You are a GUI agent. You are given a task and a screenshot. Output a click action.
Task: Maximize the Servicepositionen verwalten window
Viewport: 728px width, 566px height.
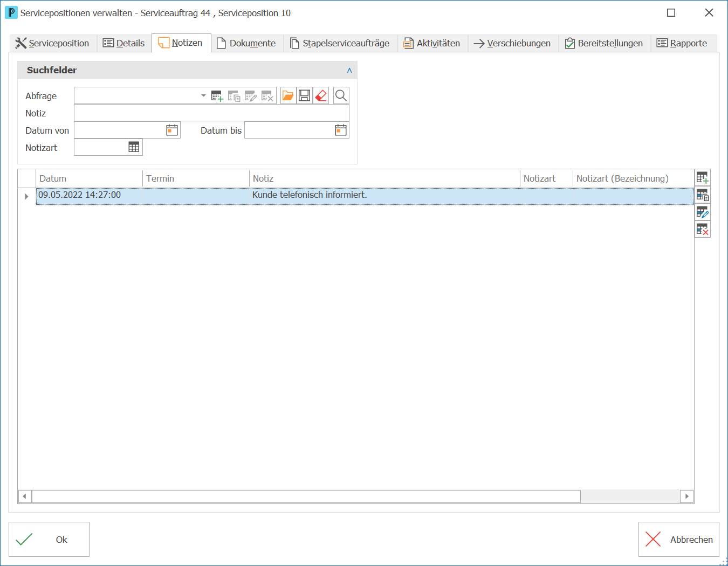tap(671, 13)
